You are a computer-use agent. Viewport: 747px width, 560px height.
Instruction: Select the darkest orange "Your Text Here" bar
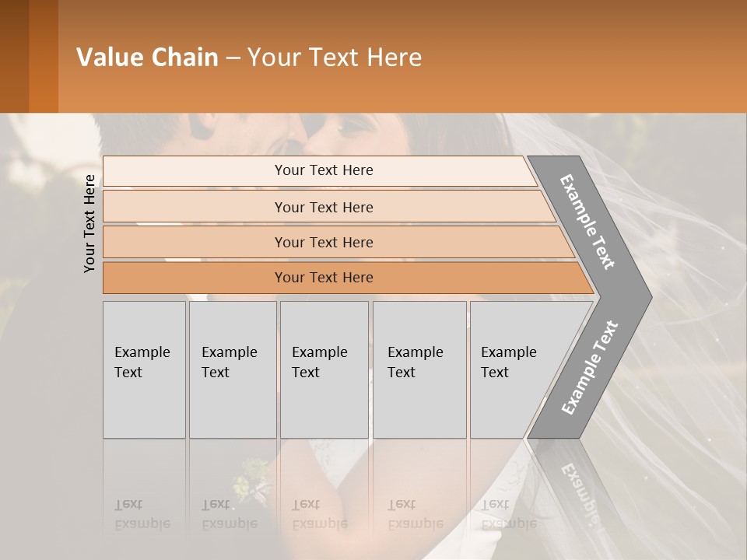[323, 278]
